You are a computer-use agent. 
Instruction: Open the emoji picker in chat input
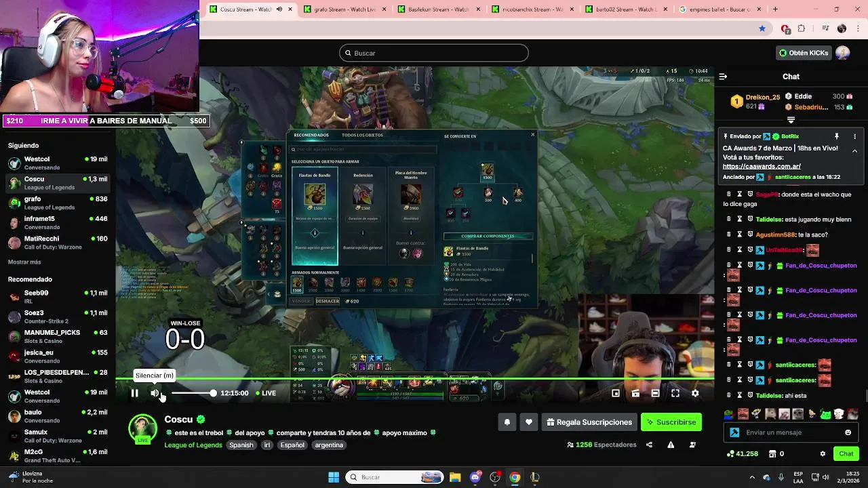tap(848, 432)
